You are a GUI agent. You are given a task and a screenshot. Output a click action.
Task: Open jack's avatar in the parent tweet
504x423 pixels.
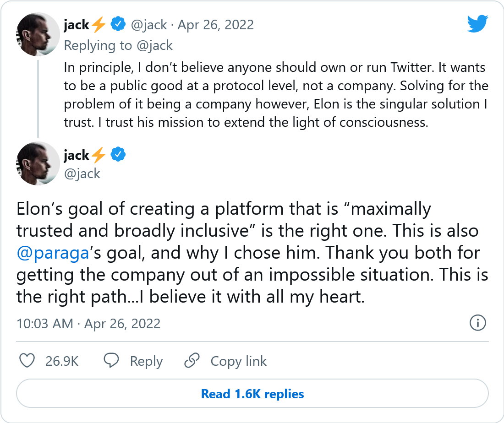click(x=38, y=35)
